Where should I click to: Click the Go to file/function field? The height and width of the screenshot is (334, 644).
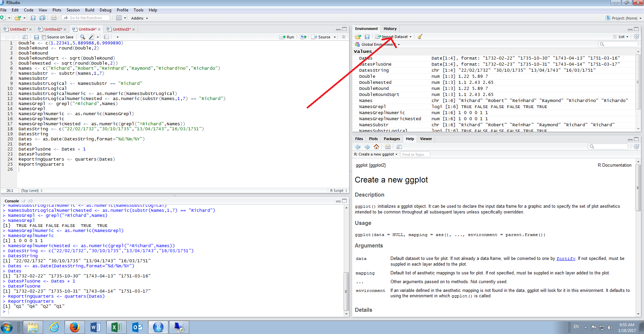click(x=86, y=18)
